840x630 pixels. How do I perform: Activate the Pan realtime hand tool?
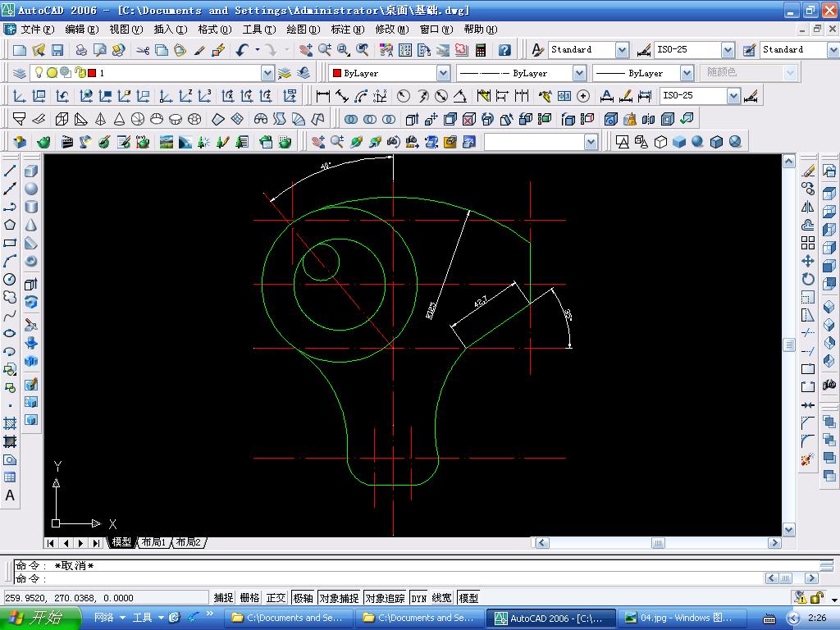305,50
